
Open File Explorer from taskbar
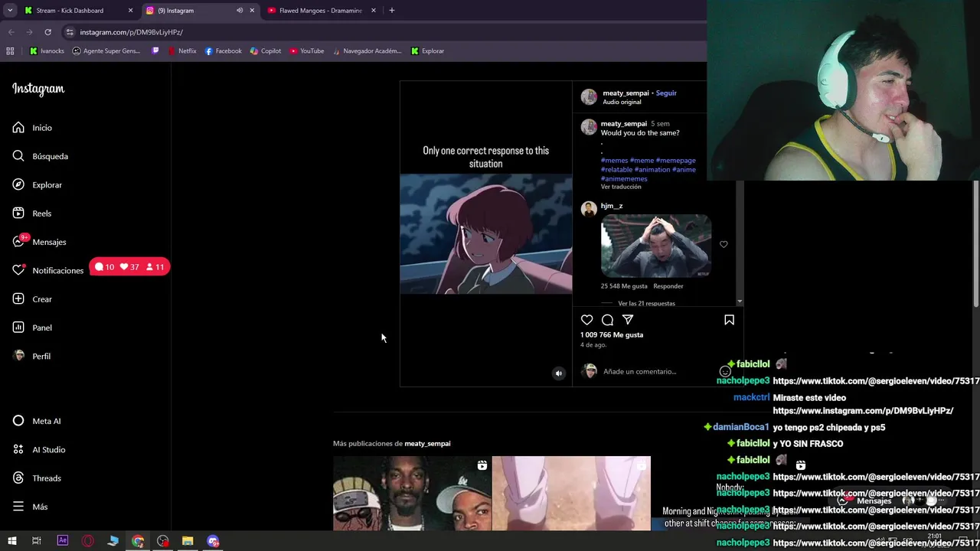click(188, 541)
